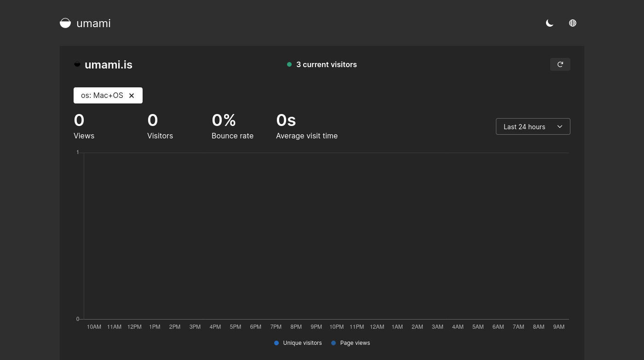Viewport: 644px width, 360px height.
Task: Click the umami.is site favicon
Action: 77,64
